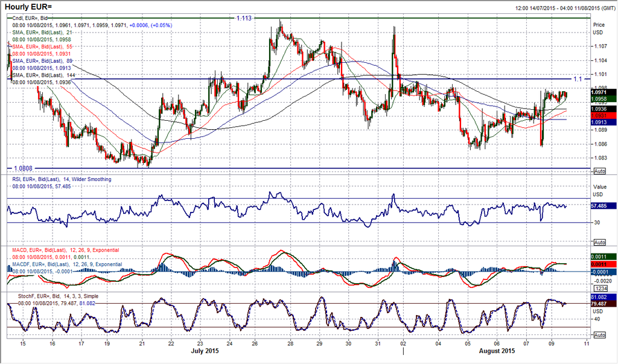Click date label 28 on time axis
Screen dimensions: 618x364
point(290,343)
